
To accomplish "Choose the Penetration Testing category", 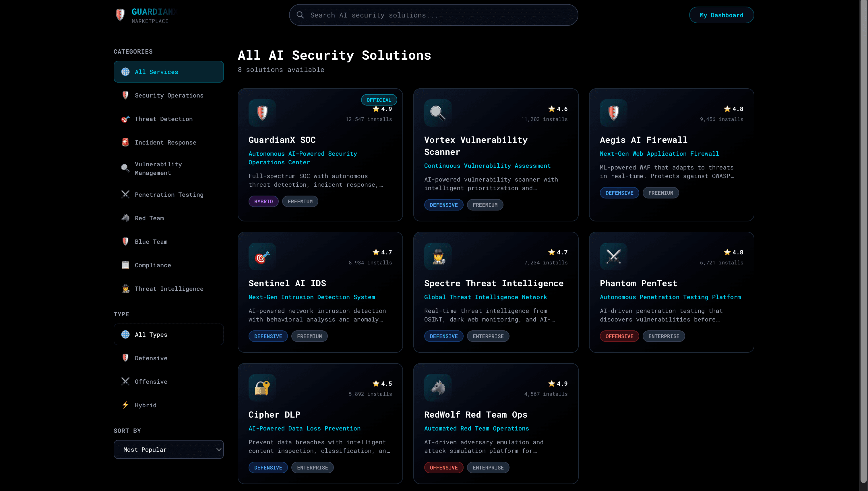I will pyautogui.click(x=168, y=194).
